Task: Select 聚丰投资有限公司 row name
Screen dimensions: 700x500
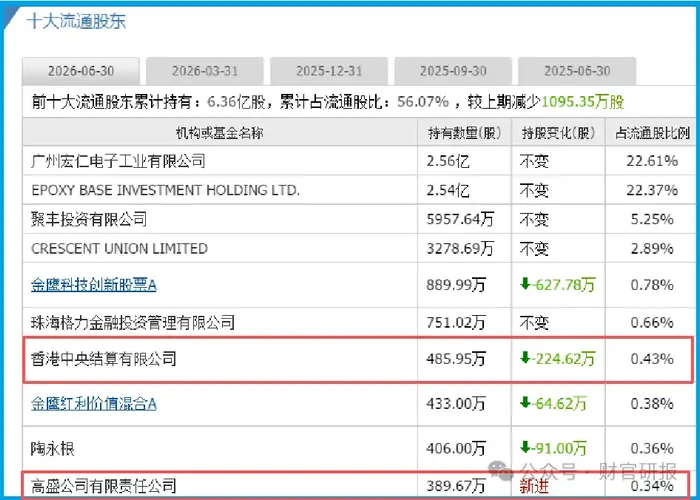Action: coord(89,219)
